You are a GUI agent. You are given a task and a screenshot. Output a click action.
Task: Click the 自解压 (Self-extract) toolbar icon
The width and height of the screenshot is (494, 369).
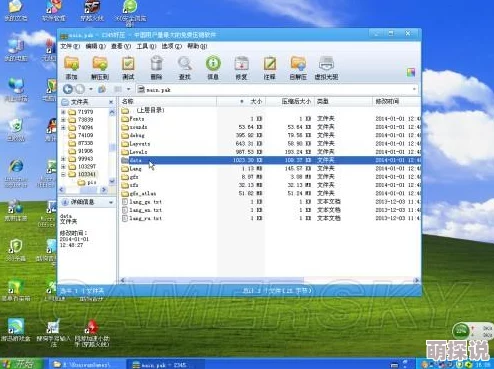[x=298, y=64]
